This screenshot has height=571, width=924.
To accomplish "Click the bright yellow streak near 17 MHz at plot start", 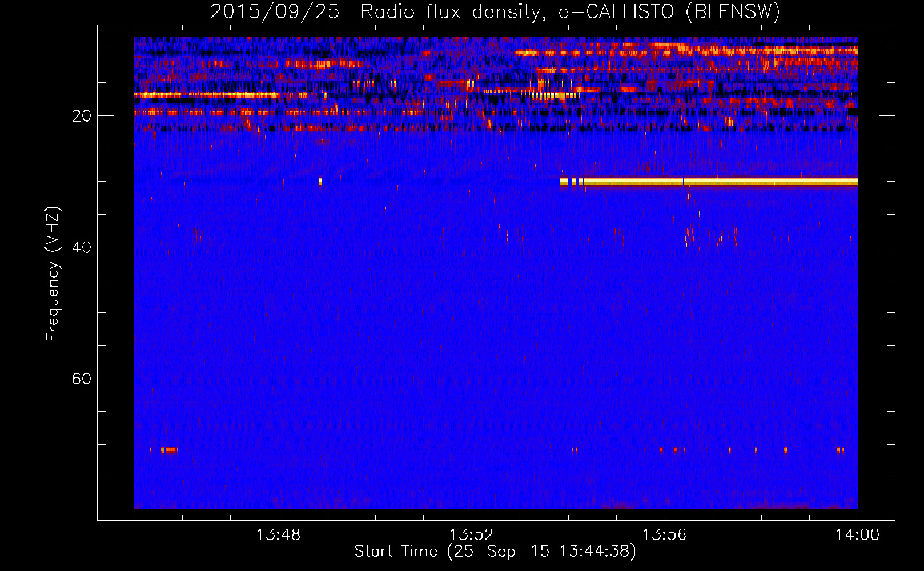I will click(206, 95).
